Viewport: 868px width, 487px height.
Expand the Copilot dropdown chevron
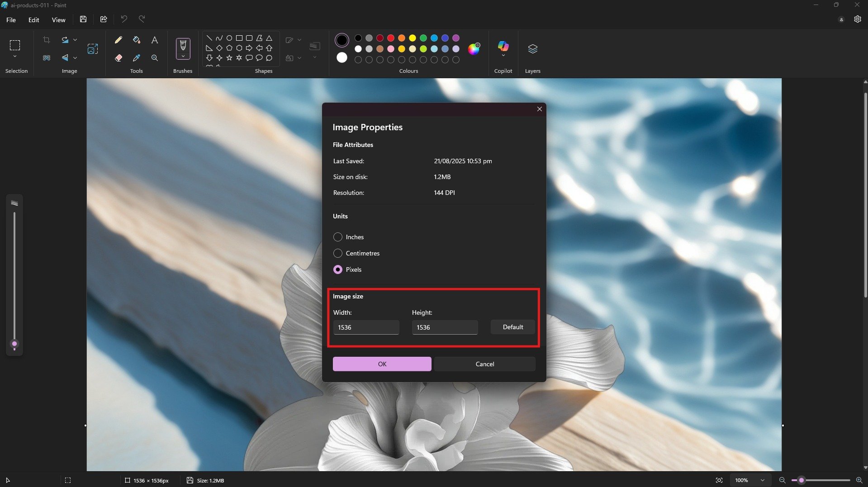(503, 55)
